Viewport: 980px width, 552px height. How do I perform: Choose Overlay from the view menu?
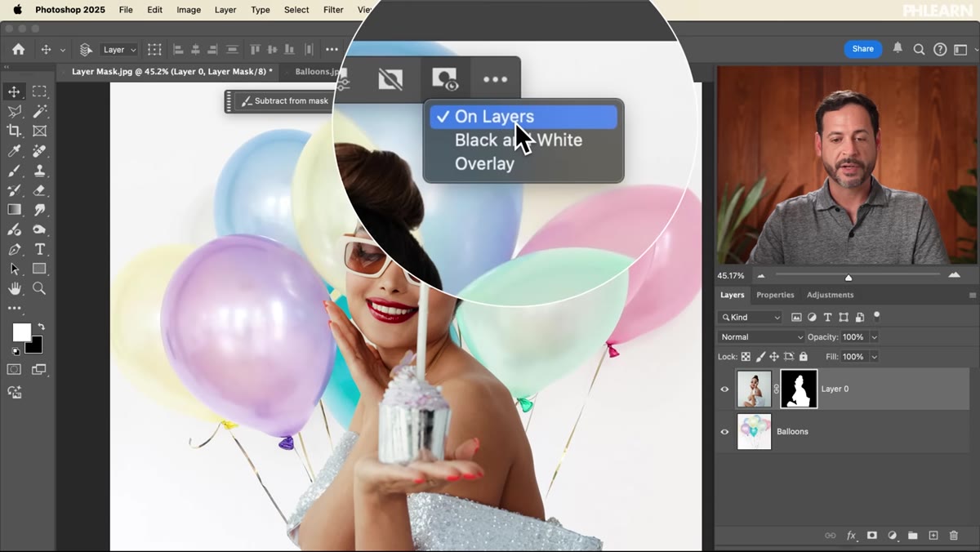tap(484, 164)
